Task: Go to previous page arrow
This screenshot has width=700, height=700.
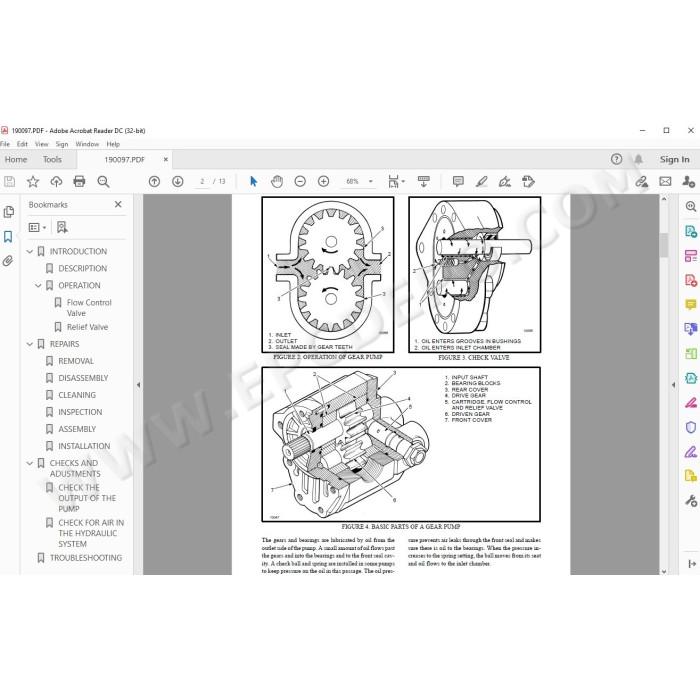Action: [x=154, y=182]
